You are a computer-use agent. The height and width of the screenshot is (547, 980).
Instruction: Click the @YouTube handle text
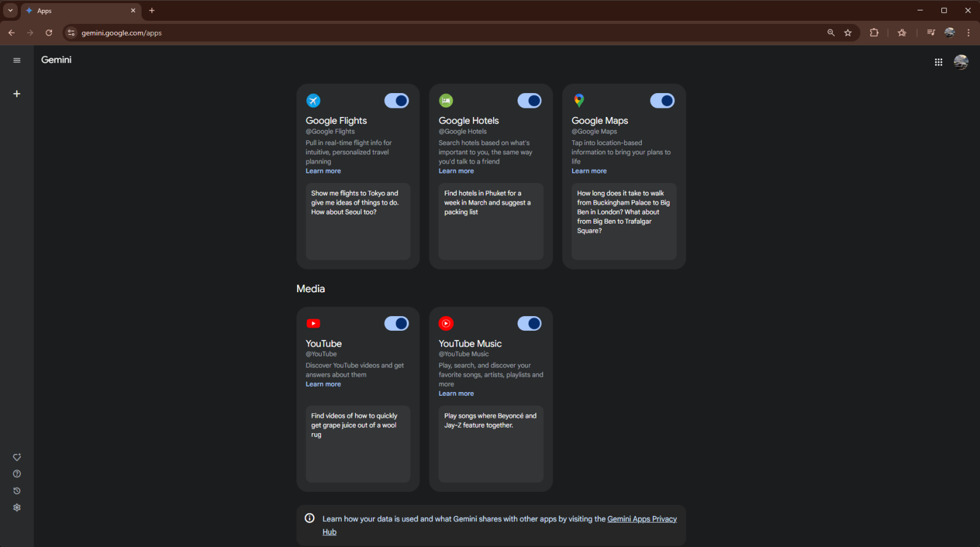(x=321, y=353)
